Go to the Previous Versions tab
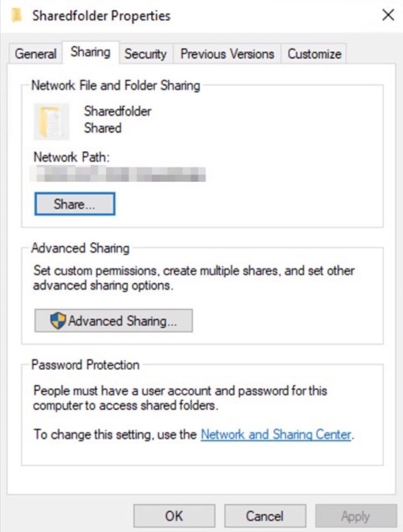 click(x=227, y=53)
